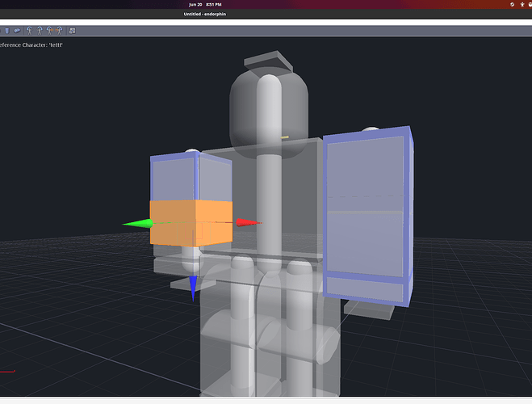Select the large purple arm box
Image resolution: width=532 pixels, height=404 pixels.
[x=368, y=217]
